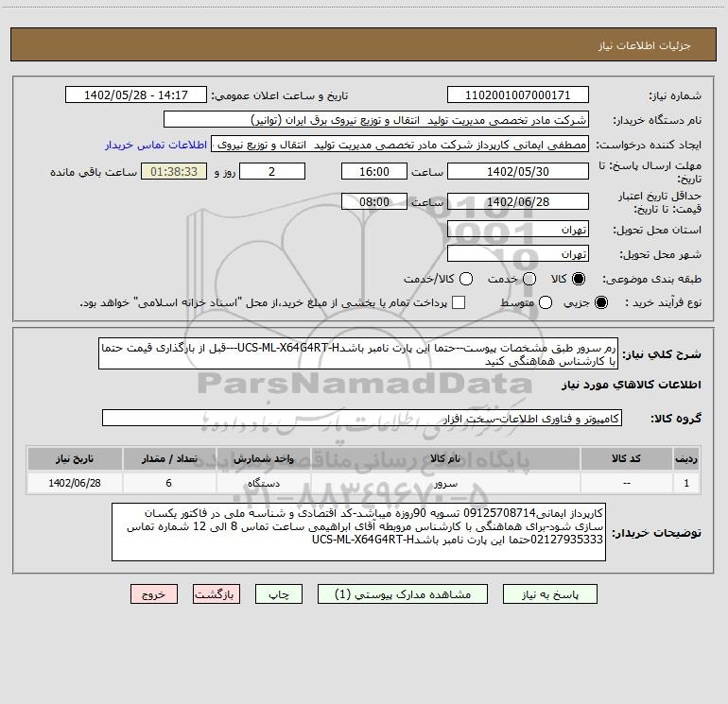Viewport: 728px width, 704px height.
Task: Click the response deadline date 1402/05/30
Action: tap(518, 172)
